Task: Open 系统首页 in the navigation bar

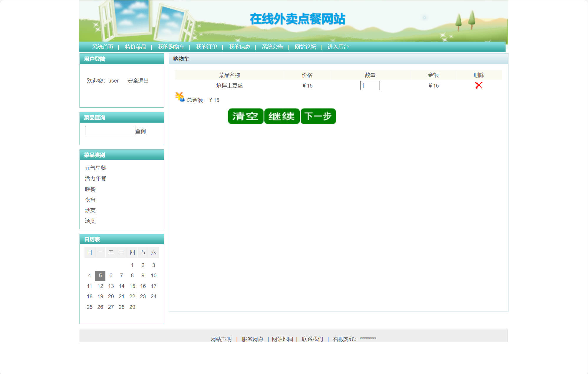Action: click(x=102, y=47)
